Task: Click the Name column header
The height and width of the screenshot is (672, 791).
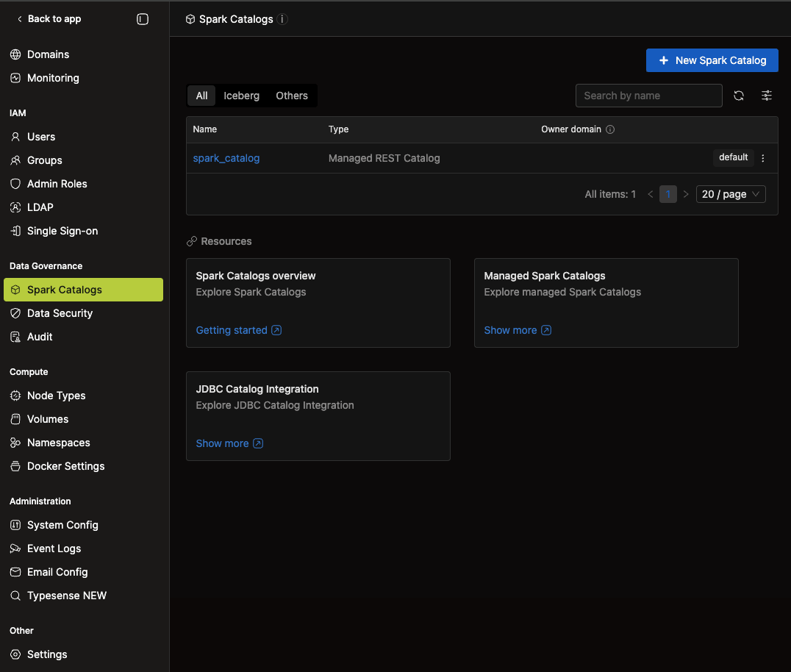Action: point(205,129)
